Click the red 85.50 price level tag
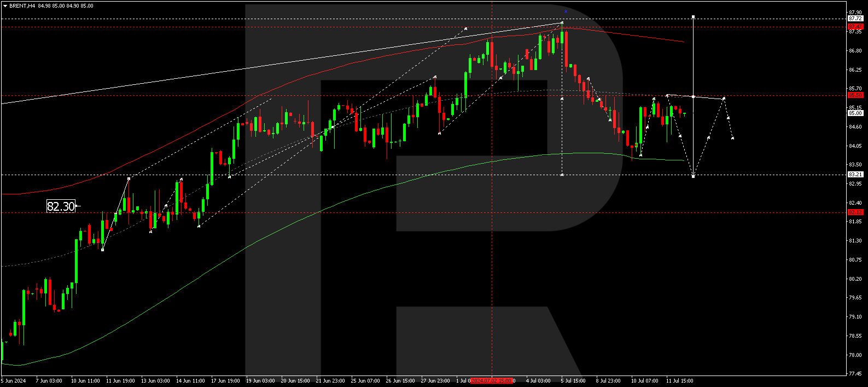868x387 pixels. click(855, 95)
